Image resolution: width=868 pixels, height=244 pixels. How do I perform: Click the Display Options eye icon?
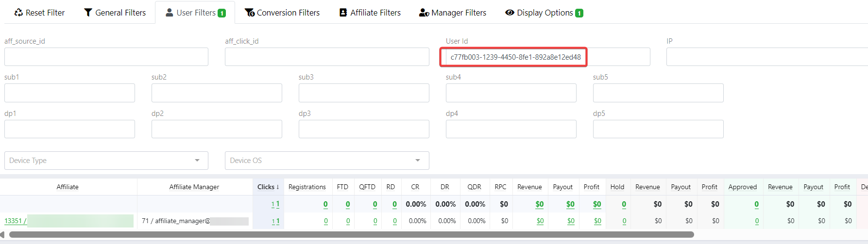[510, 13]
